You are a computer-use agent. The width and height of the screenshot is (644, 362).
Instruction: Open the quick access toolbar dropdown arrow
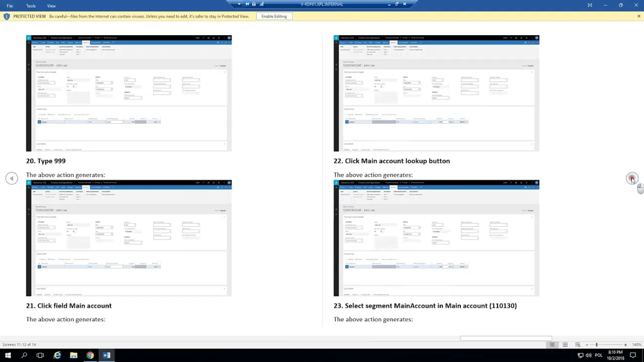239,3
